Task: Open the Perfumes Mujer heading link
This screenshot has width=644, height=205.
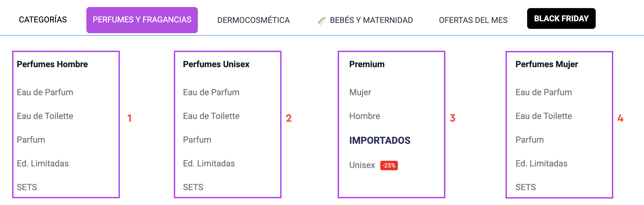Action: (x=547, y=64)
